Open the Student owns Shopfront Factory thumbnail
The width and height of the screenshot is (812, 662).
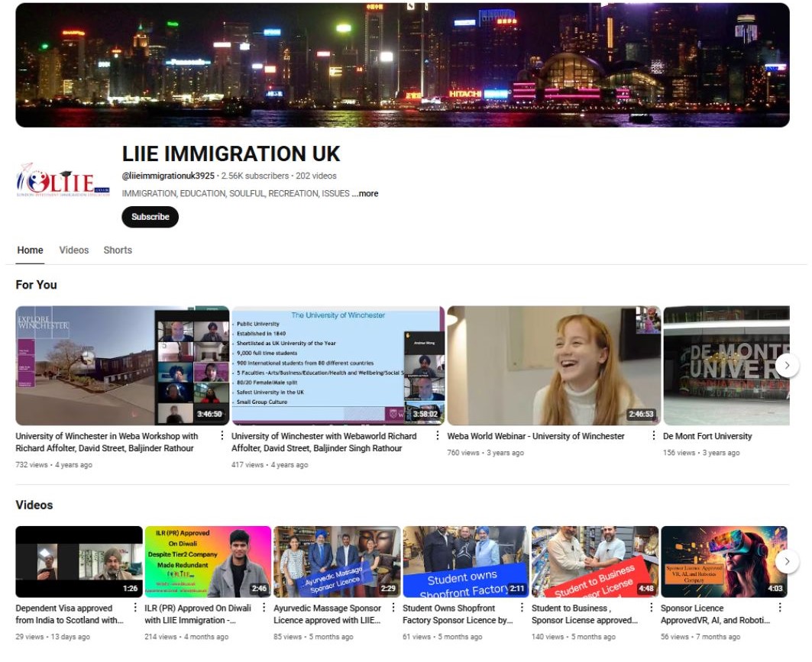point(466,561)
